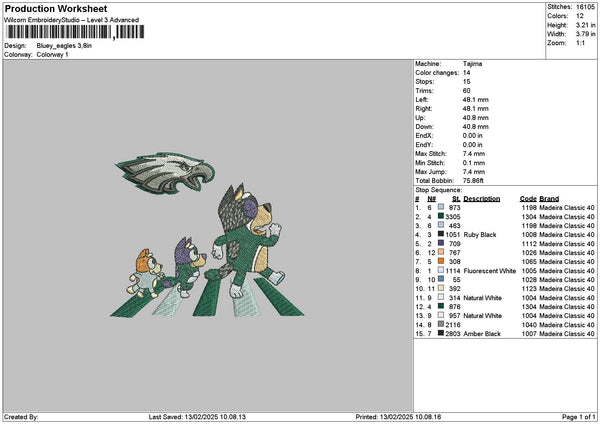Select the Height value 3.21 in
Viewport: 600px width, 424px height.
(x=585, y=25)
